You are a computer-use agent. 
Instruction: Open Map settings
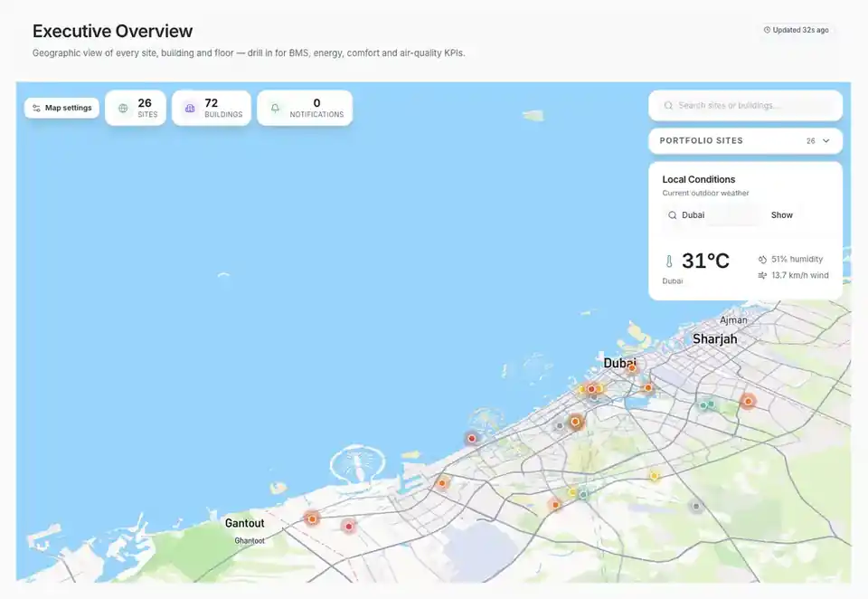(62, 108)
